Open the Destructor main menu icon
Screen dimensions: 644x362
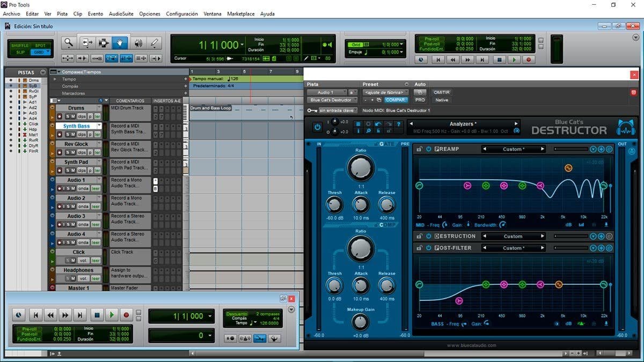tap(358, 124)
